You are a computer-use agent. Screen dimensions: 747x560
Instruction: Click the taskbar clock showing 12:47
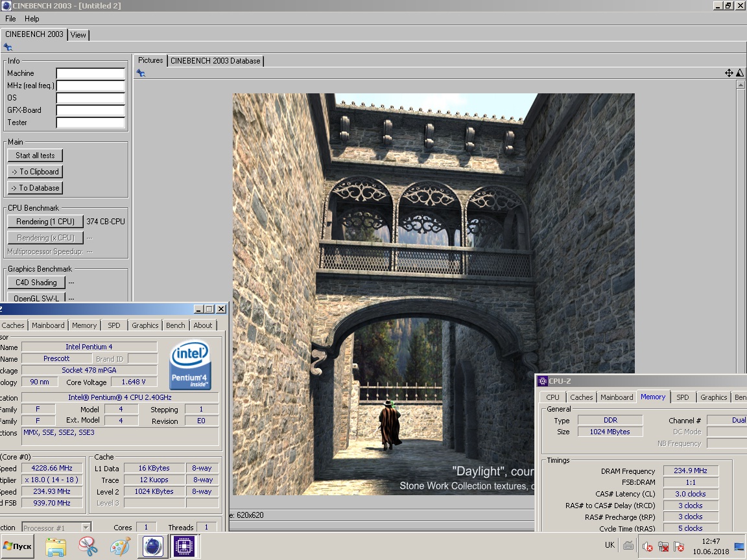tap(711, 541)
